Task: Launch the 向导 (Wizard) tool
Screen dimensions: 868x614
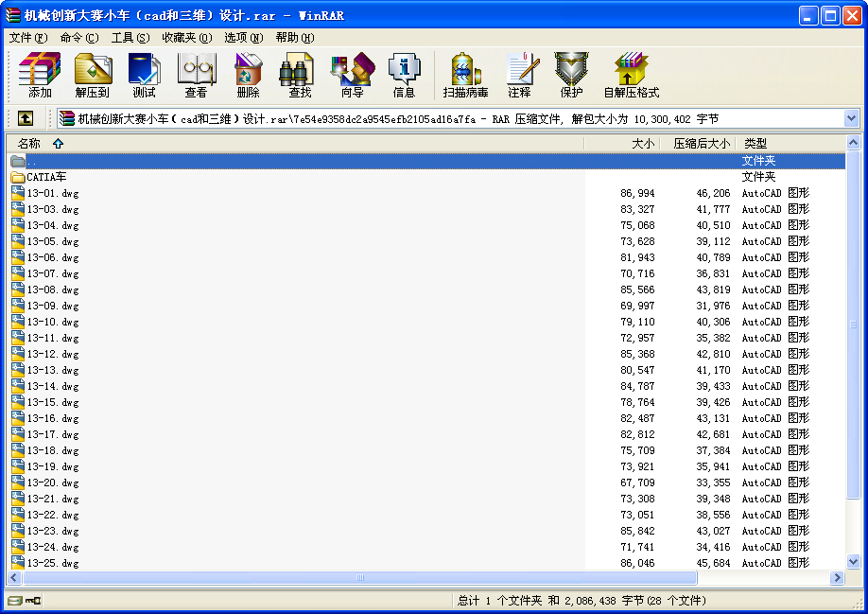Action: [352, 76]
